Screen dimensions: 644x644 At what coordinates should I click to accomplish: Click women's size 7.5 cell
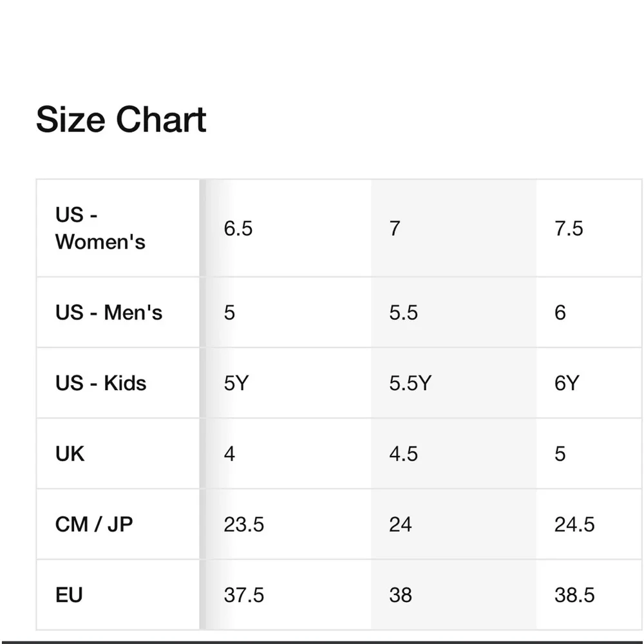[x=569, y=229]
